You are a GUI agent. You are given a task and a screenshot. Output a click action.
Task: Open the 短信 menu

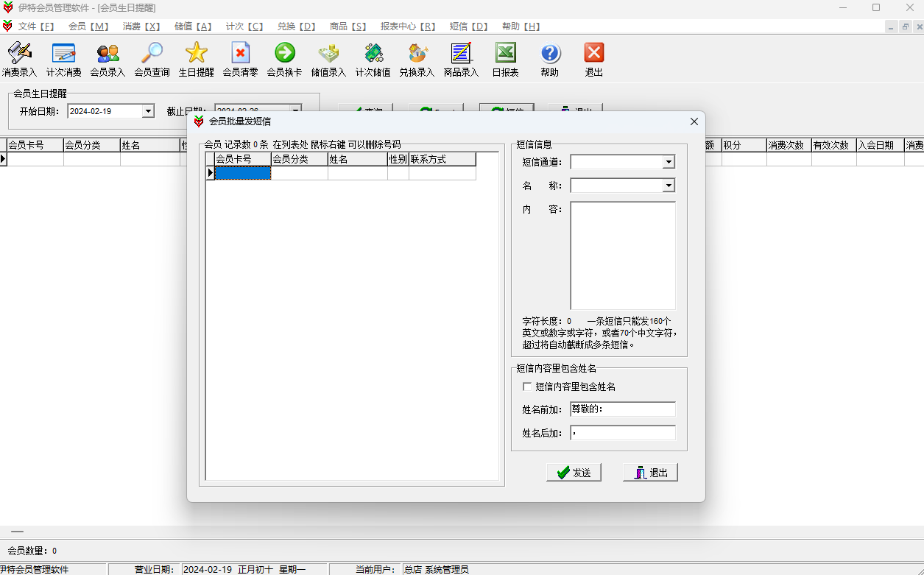click(x=468, y=26)
